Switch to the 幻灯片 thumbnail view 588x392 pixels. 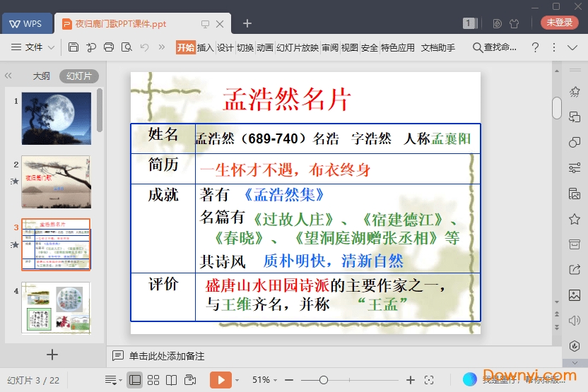pyautogui.click(x=79, y=76)
